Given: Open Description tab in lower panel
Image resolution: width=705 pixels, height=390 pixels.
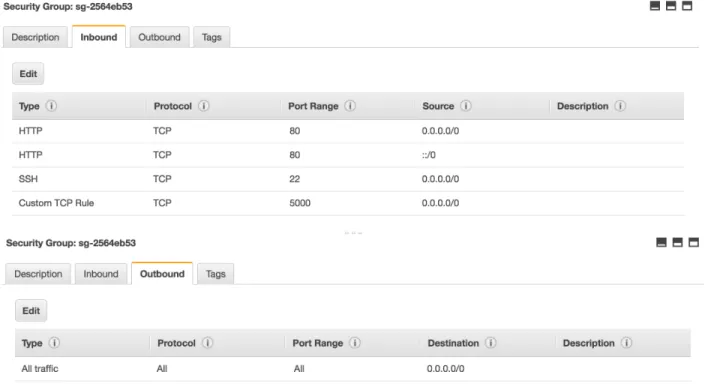Looking at the screenshot, I should pyautogui.click(x=38, y=274).
